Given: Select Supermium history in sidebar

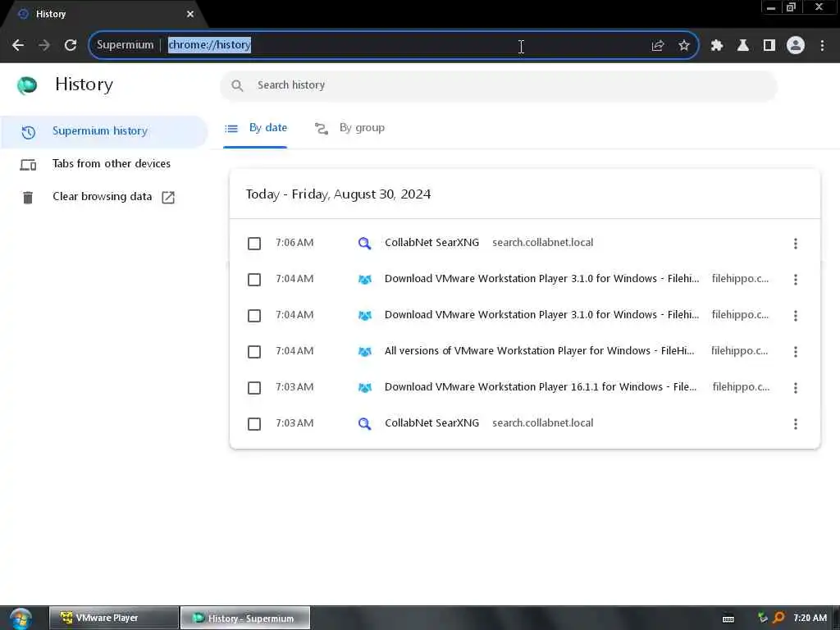Looking at the screenshot, I should pos(104,131).
